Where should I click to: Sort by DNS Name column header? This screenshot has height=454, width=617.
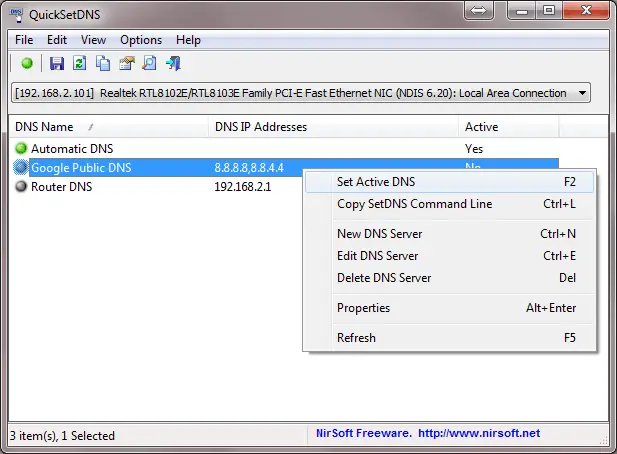108,127
